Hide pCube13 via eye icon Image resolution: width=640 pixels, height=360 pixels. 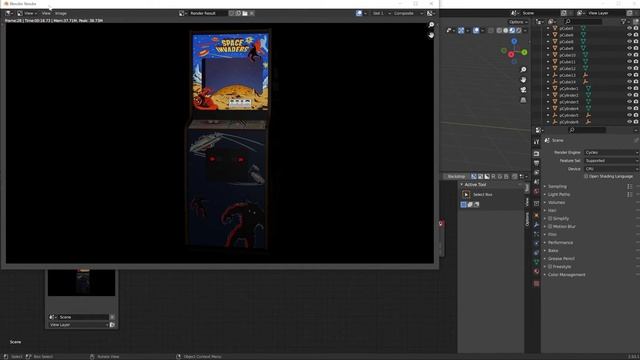pos(629,75)
